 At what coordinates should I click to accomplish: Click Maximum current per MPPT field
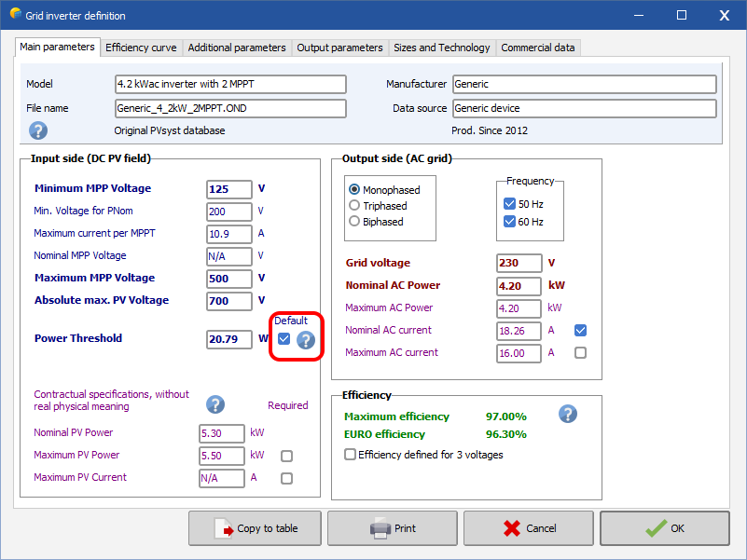pyautogui.click(x=229, y=234)
